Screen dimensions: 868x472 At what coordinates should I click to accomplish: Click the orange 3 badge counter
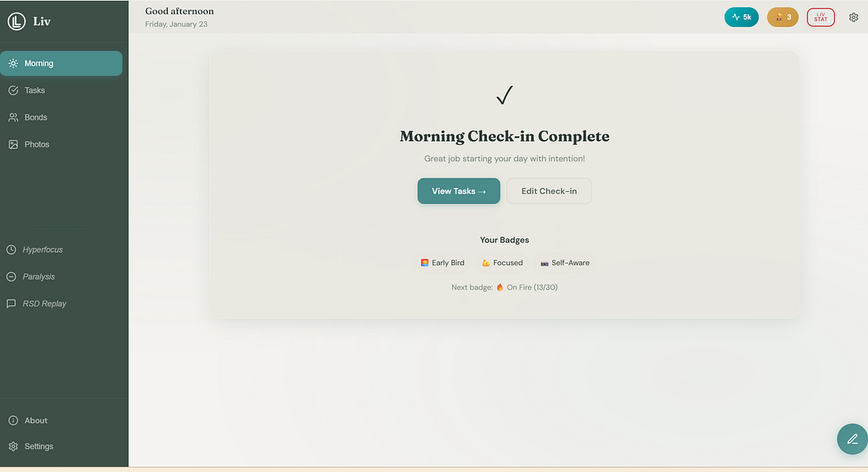783,17
